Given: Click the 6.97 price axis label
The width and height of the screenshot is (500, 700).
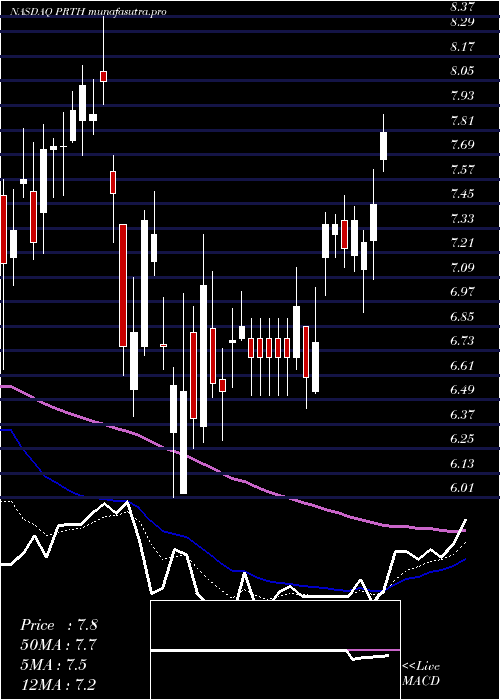Looking at the screenshot, I should pos(464,292).
